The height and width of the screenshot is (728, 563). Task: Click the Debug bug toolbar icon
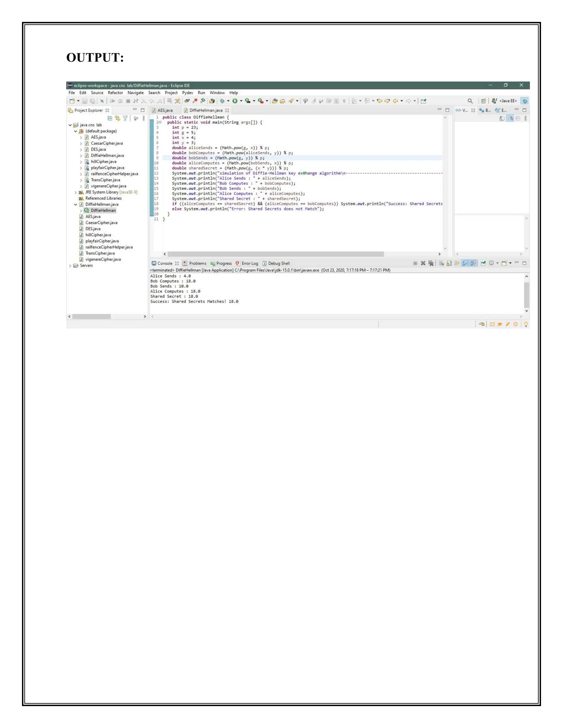point(222,101)
